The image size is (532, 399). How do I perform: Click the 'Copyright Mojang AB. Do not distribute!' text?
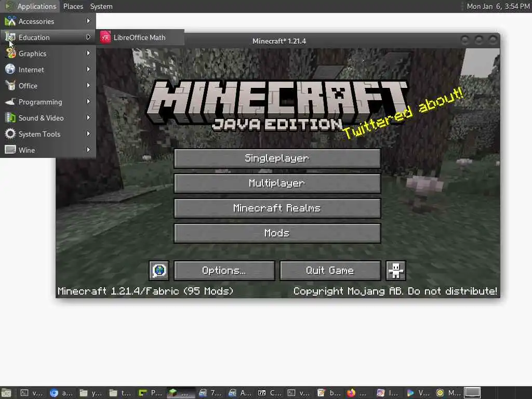395,291
